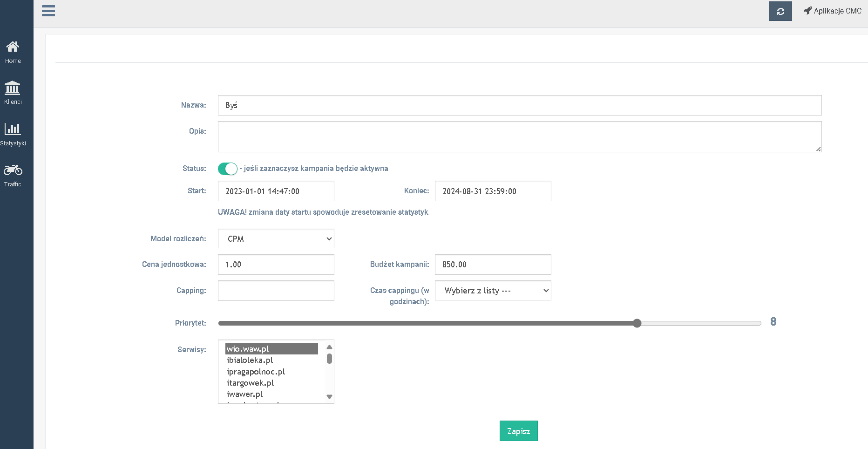Open the hamburger menu icon

(x=48, y=11)
